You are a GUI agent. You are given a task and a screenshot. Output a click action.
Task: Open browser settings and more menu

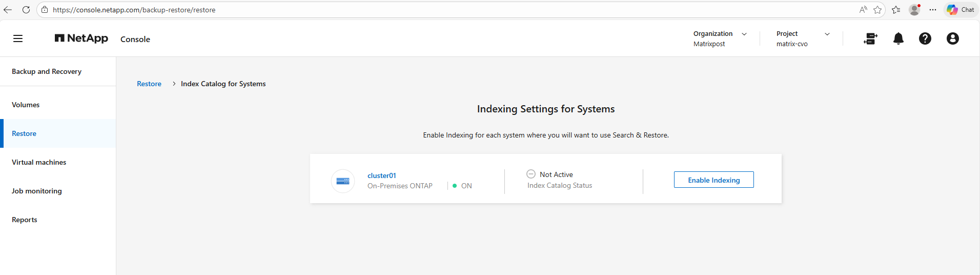pyautogui.click(x=933, y=10)
